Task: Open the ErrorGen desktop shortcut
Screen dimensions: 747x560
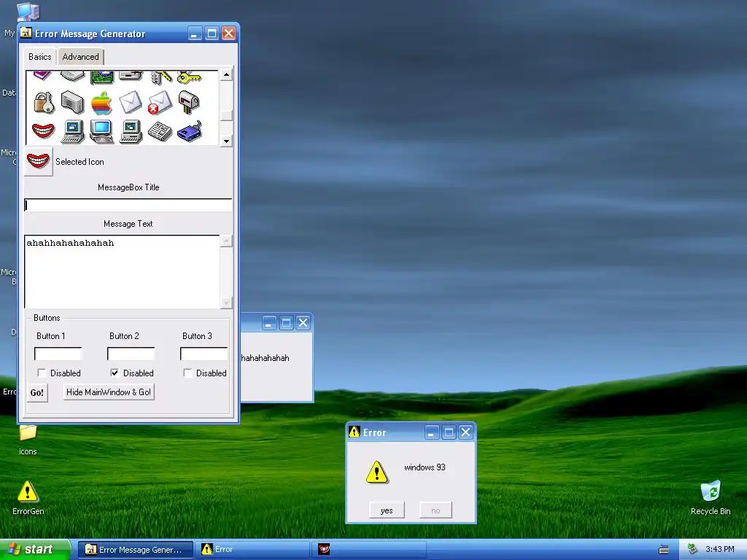Action: [28, 498]
